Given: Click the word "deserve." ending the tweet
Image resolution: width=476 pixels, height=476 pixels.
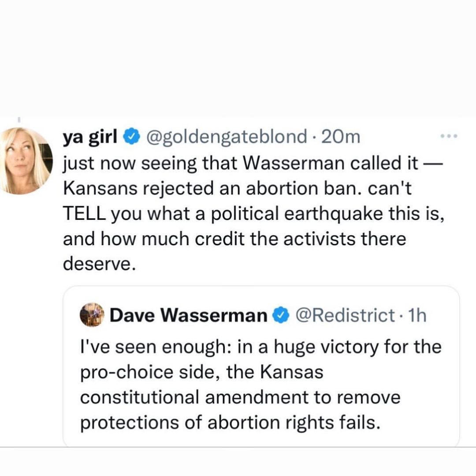Looking at the screenshot, I should coord(97,264).
